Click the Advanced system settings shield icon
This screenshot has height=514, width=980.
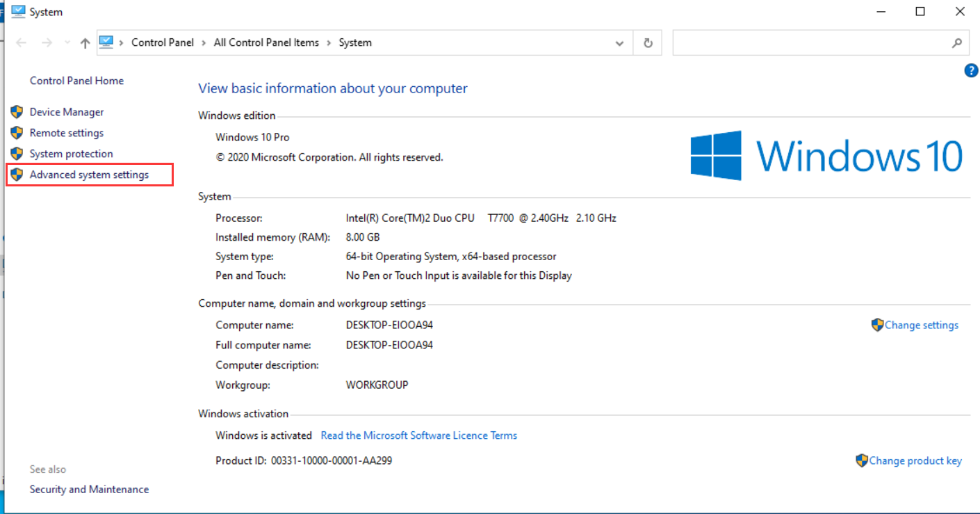[17, 175]
